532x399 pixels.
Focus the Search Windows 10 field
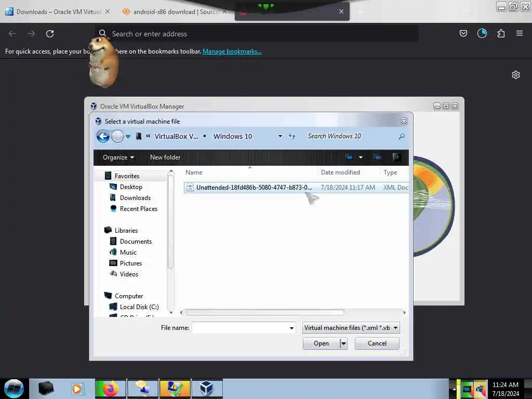351,136
